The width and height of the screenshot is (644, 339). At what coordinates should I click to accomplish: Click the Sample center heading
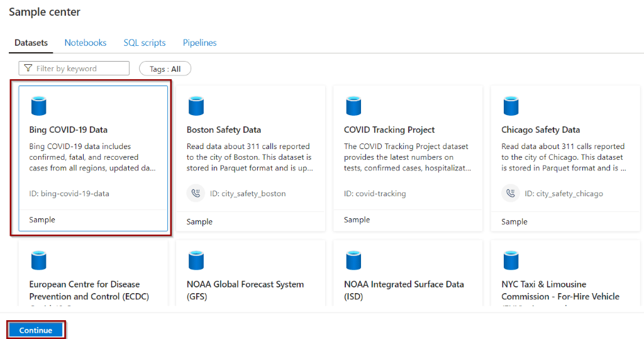point(45,12)
